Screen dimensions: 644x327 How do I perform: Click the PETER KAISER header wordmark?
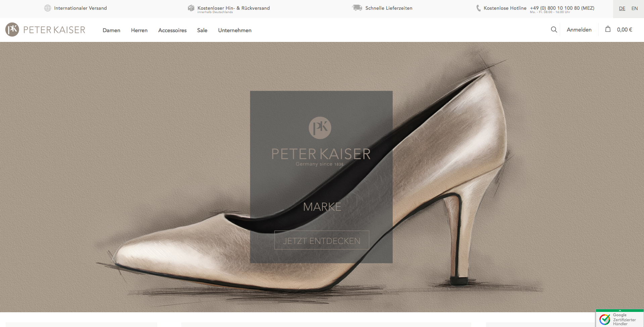click(x=54, y=30)
